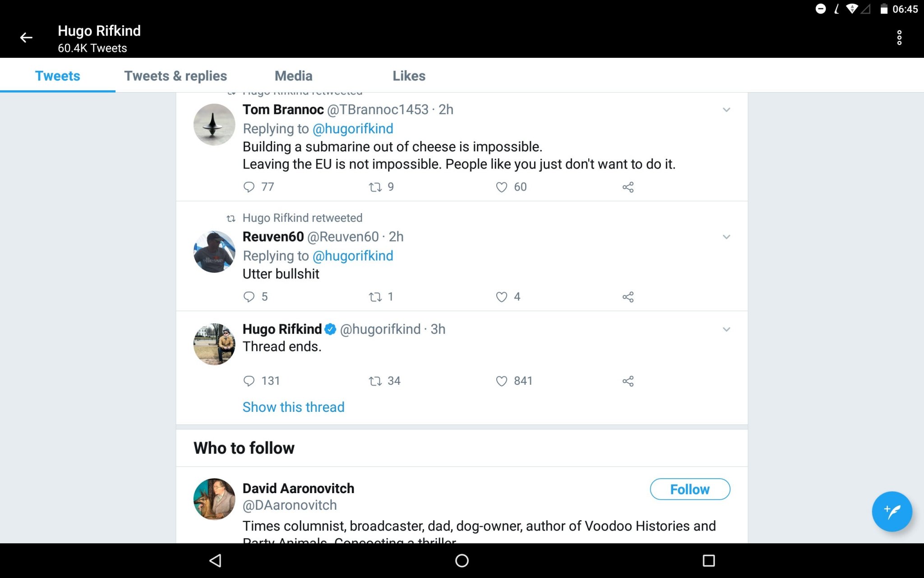
Task: Expand options on Hugo Rifkind's tweet
Action: pyautogui.click(x=726, y=329)
